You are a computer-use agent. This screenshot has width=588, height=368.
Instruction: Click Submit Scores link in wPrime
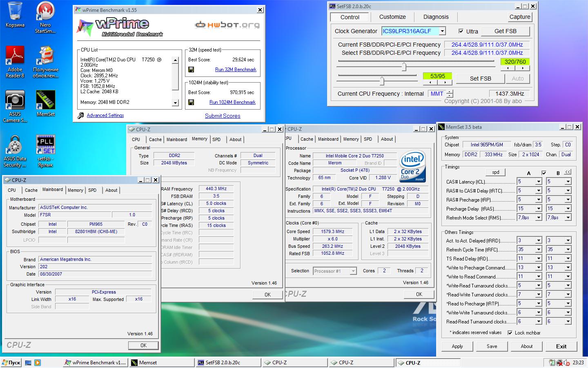point(223,116)
